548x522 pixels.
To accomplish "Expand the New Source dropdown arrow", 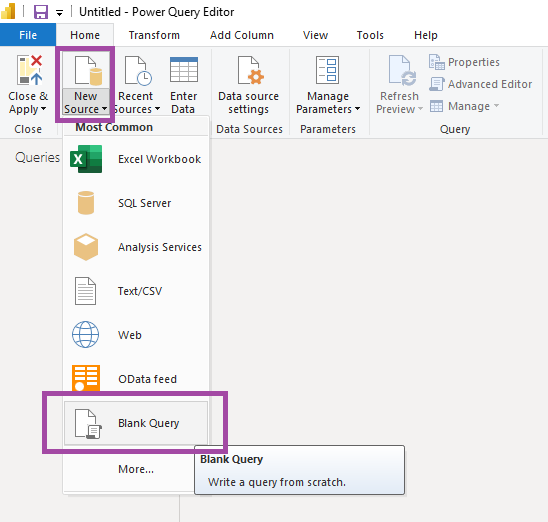I will [104, 109].
